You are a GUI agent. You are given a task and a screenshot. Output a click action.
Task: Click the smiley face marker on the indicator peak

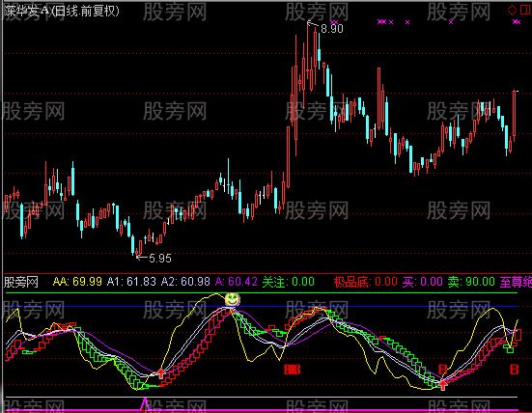click(x=233, y=299)
